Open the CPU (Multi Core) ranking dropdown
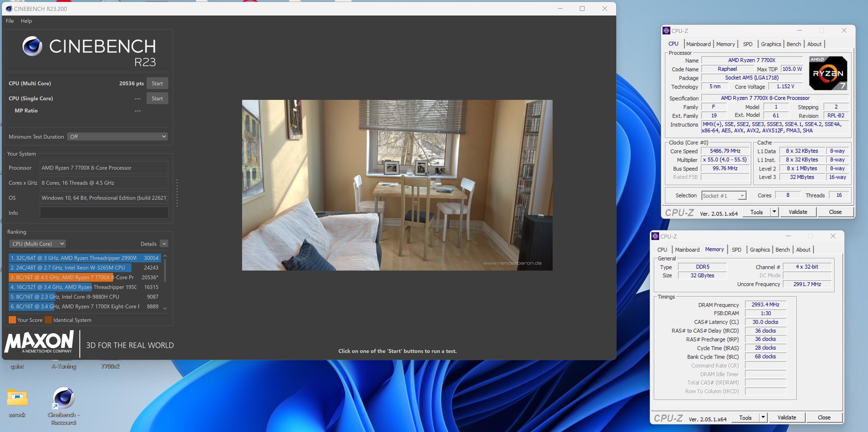 (37, 244)
